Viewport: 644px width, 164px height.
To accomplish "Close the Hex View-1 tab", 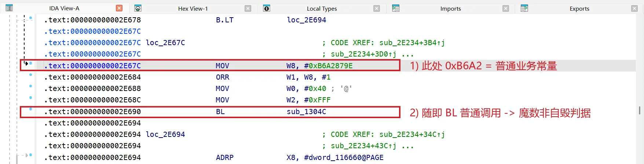I will coord(248,8).
